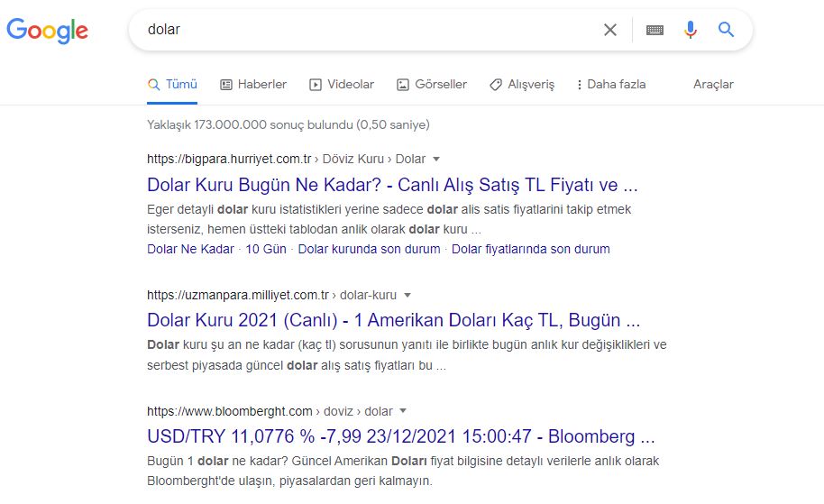Clear the search box with X icon
The width and height of the screenshot is (824, 504).
tap(610, 30)
